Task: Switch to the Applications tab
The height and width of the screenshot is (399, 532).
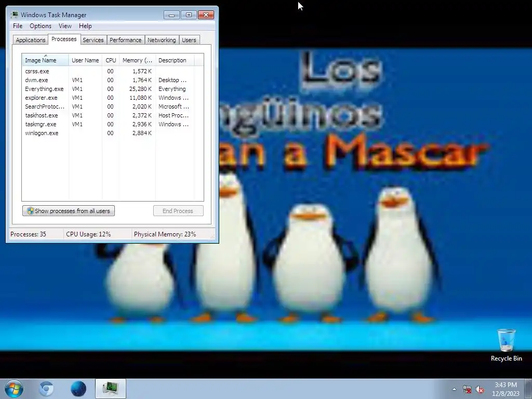Action: [31, 40]
